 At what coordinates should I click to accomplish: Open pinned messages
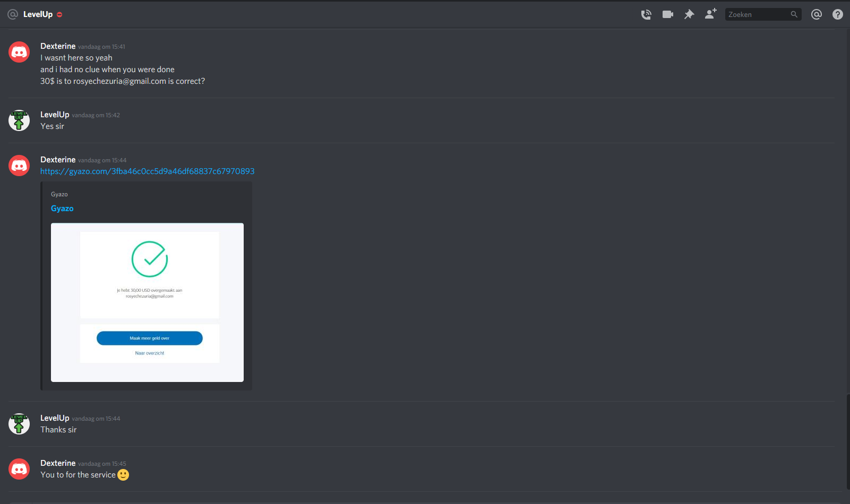click(689, 14)
